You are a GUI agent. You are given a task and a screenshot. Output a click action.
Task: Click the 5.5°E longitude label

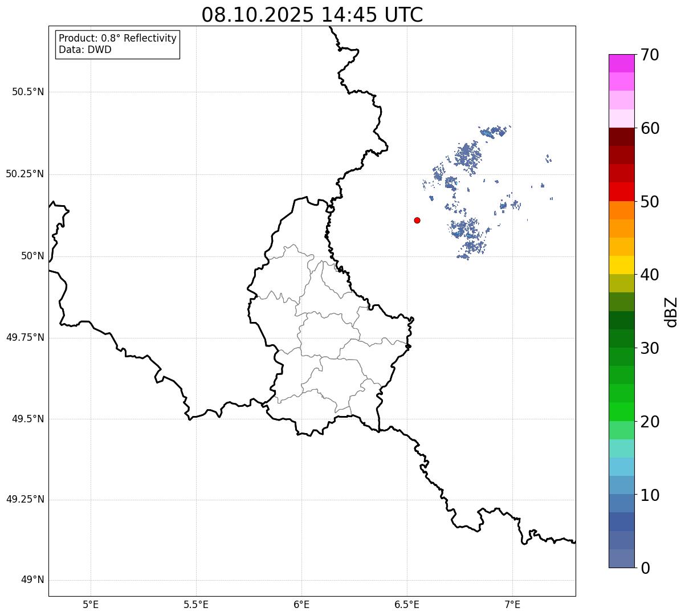tap(196, 604)
